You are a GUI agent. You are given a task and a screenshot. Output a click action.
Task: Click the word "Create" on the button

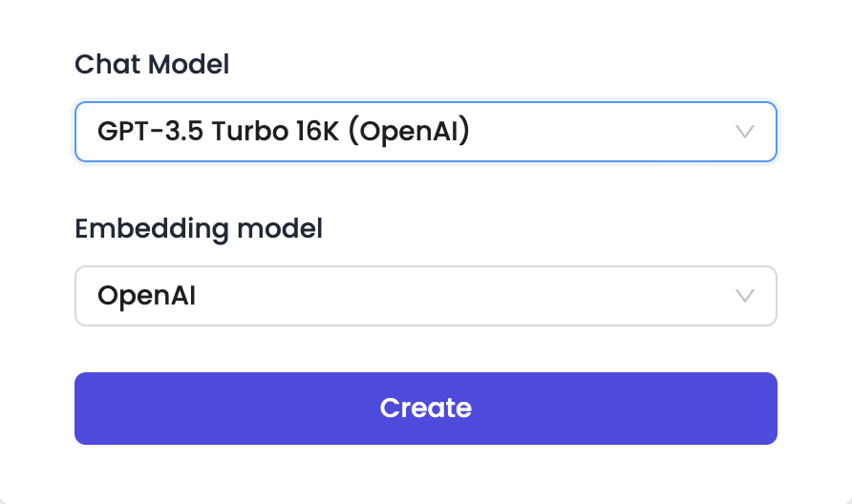pos(425,409)
